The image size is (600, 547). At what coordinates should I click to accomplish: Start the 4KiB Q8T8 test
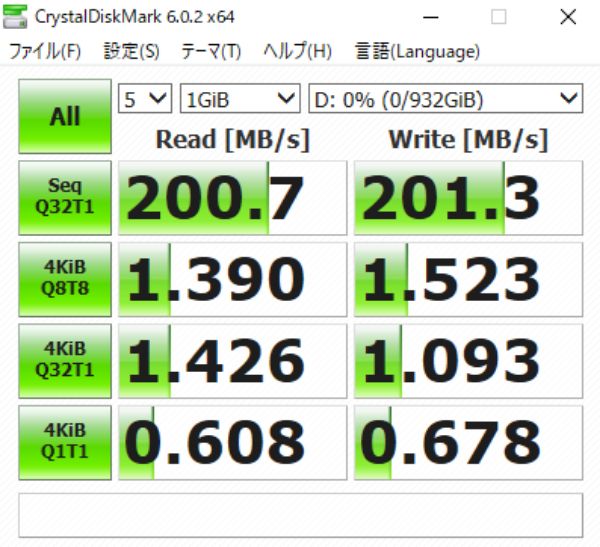65,279
